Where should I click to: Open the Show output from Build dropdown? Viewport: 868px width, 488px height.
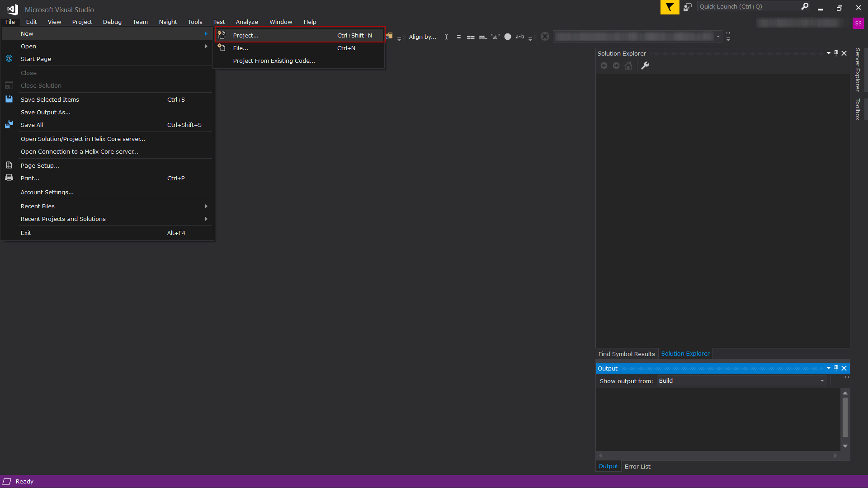point(741,381)
